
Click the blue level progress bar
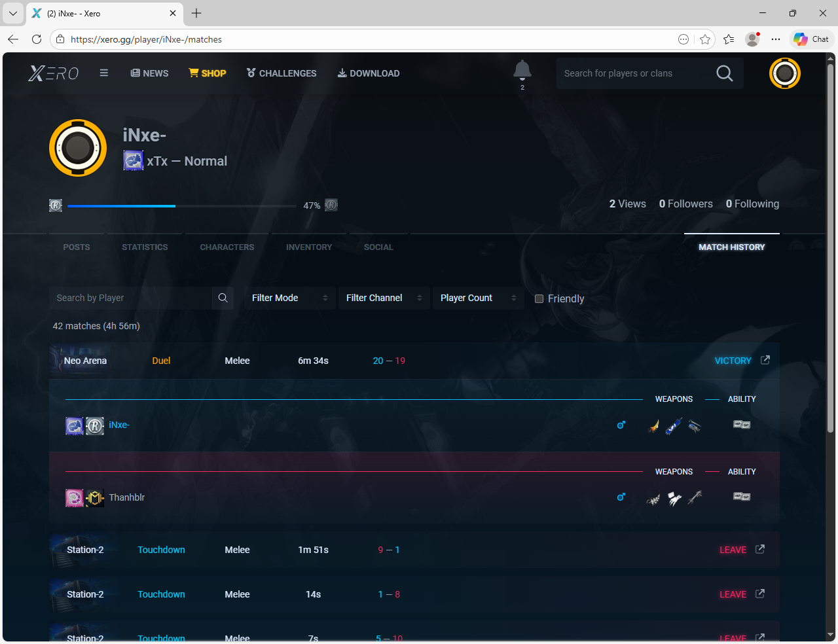121,206
